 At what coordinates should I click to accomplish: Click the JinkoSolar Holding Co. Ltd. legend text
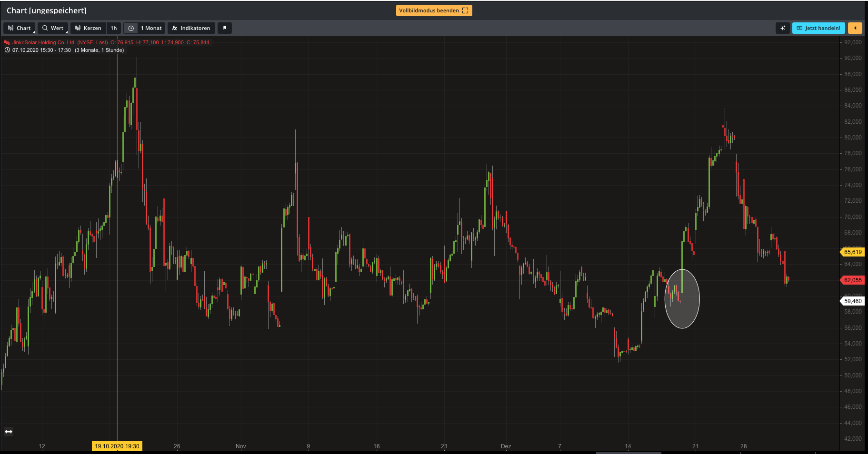(x=60, y=42)
